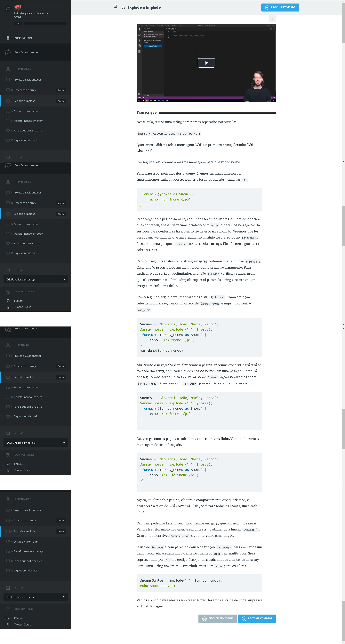Viewport: 345px width, 644px height.
Task: Open the second 02. Funções com arrays selector
Action: pos(36,443)
